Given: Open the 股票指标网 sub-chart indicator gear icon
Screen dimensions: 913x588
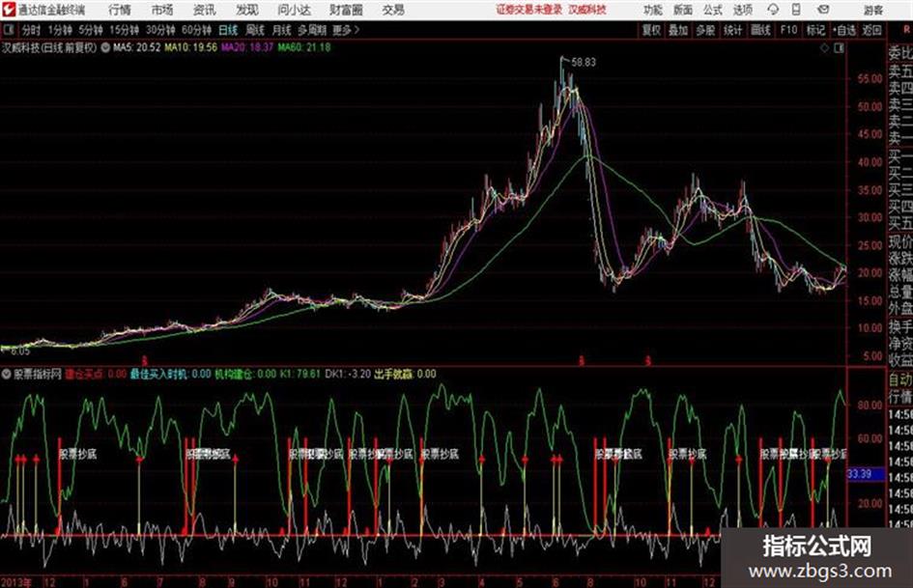Looking at the screenshot, I should (x=6, y=374).
